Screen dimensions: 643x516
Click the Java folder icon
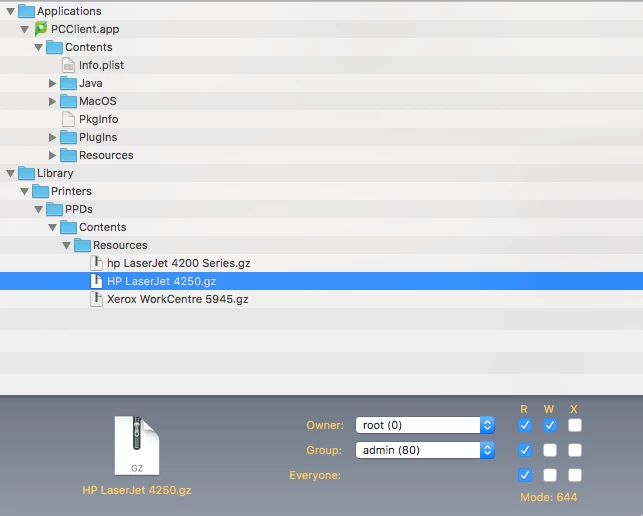[68, 83]
